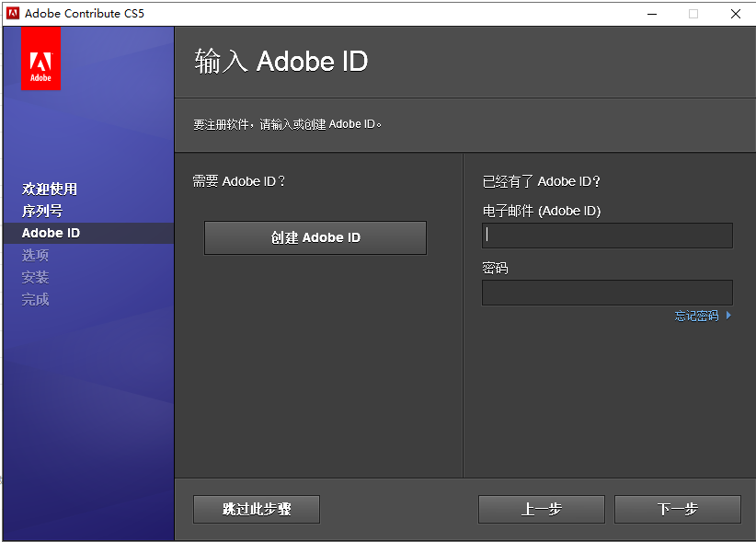Click the arrow icon next to 忘记密码
Screen dimensions: 756x542
click(729, 315)
